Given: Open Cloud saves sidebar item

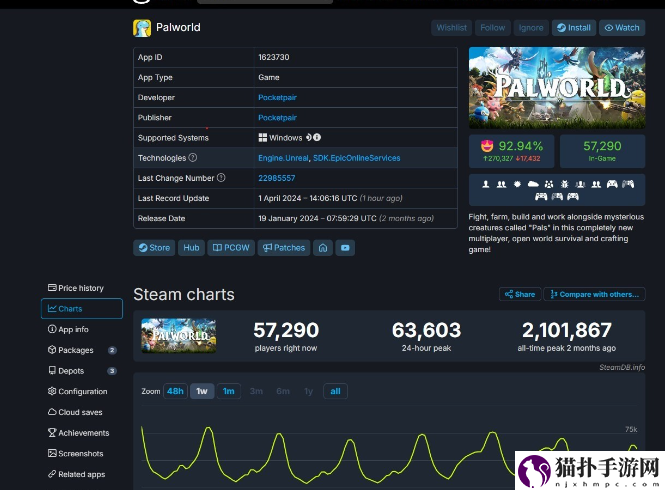Looking at the screenshot, I should pyautogui.click(x=81, y=412).
